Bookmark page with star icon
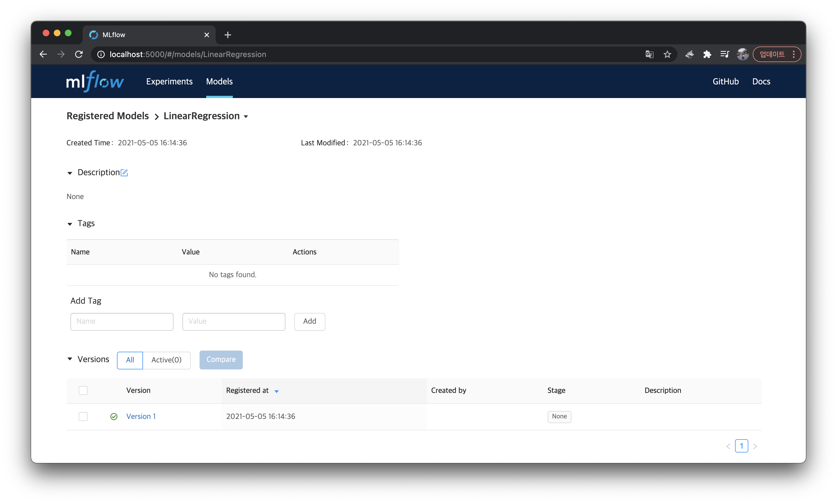Image resolution: width=837 pixels, height=504 pixels. (667, 54)
